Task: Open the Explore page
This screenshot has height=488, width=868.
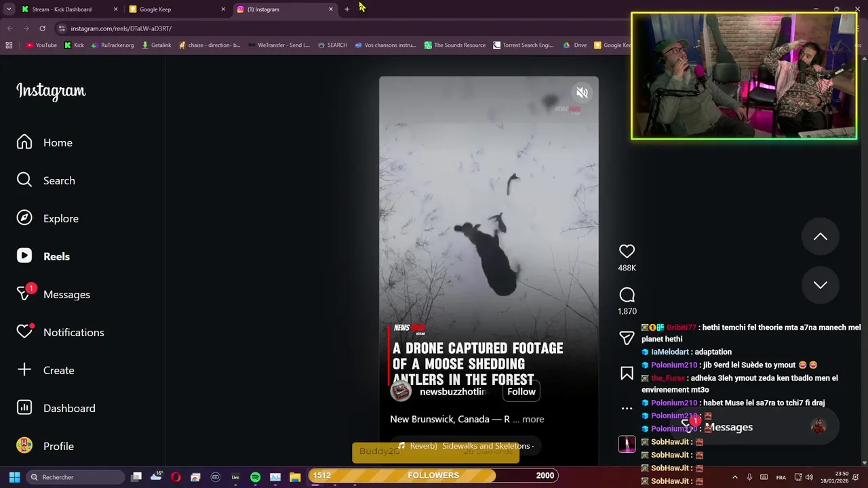Action: 47,218
